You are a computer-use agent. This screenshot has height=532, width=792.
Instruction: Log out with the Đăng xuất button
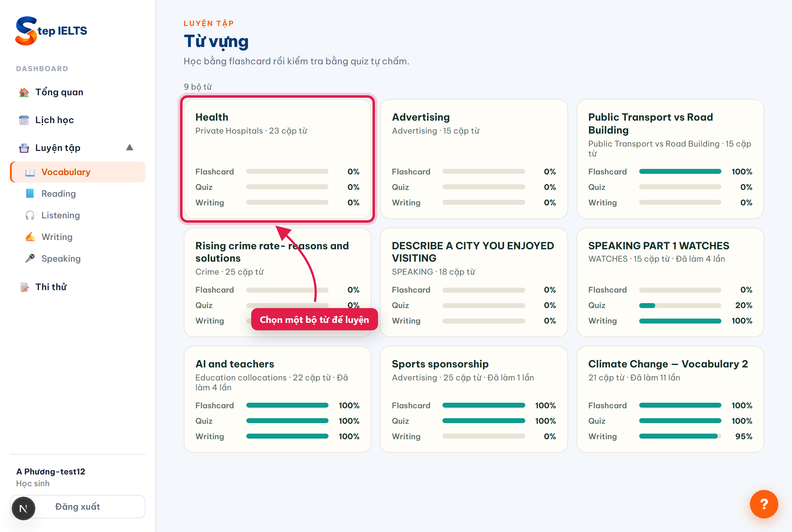point(78,507)
